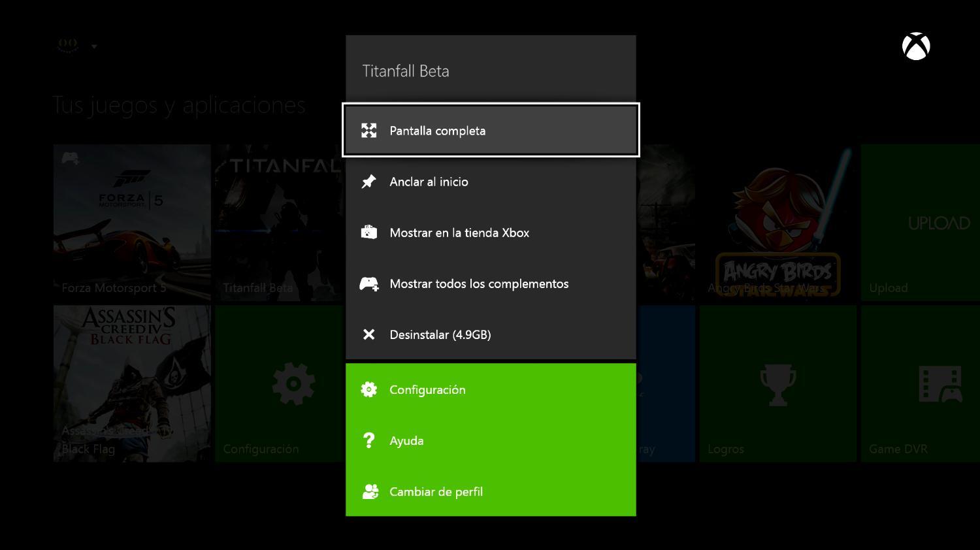Click the Tus juegos y aplicaciones heading

pos(179,105)
